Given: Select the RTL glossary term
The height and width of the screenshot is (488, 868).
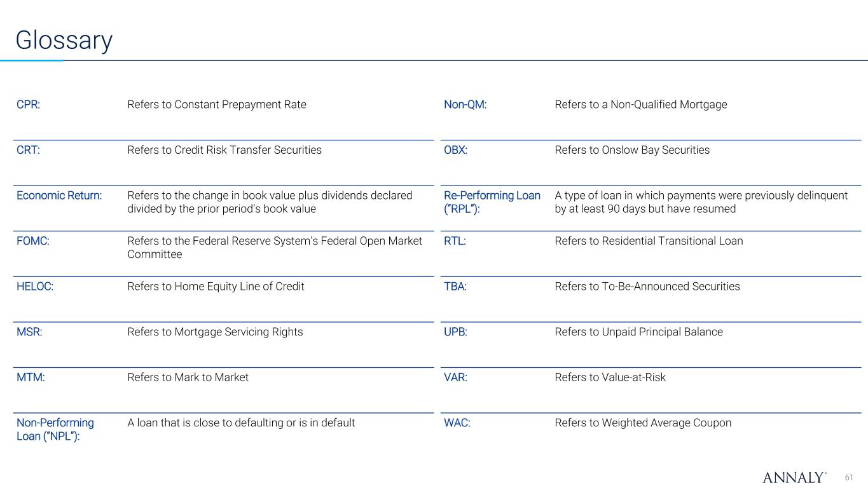Looking at the screenshot, I should [455, 241].
